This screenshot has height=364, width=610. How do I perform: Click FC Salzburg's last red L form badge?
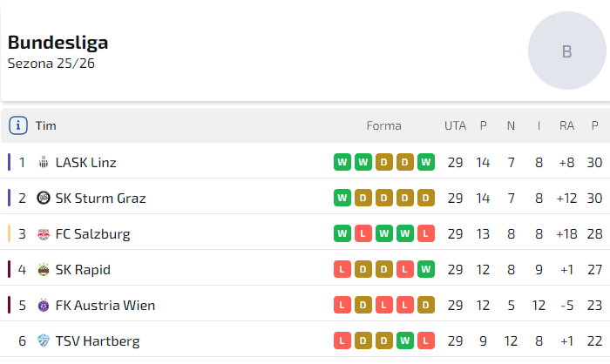click(x=425, y=233)
